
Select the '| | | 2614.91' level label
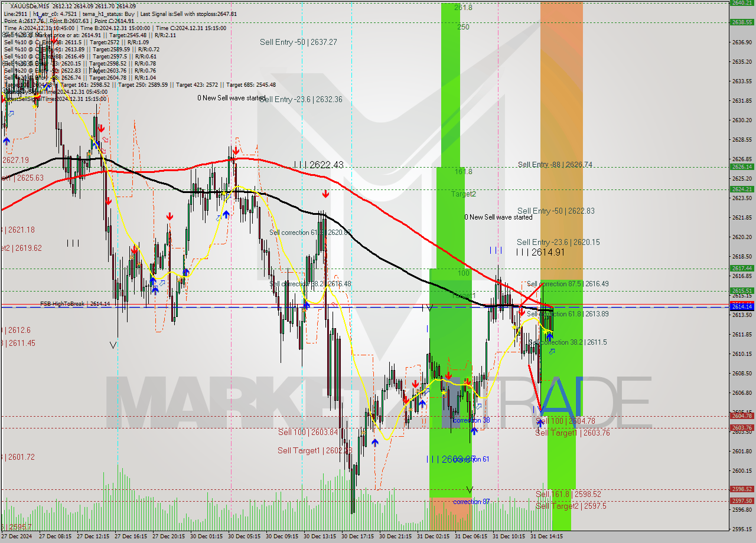(x=540, y=252)
